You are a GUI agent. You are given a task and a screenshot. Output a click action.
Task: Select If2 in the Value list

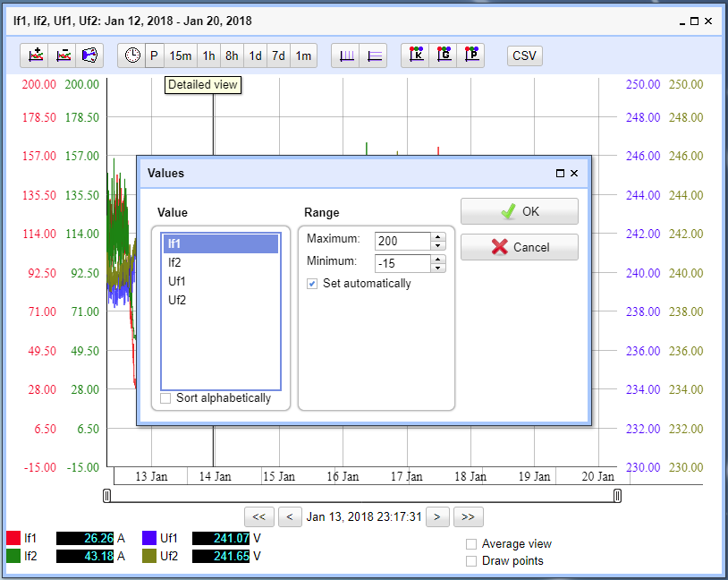221,262
